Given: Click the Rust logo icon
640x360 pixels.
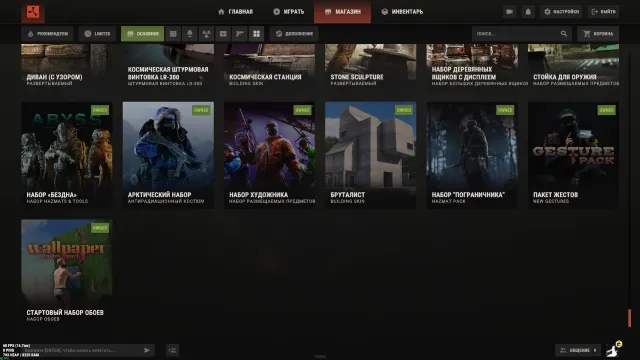Looking at the screenshot, I should 33,11.
